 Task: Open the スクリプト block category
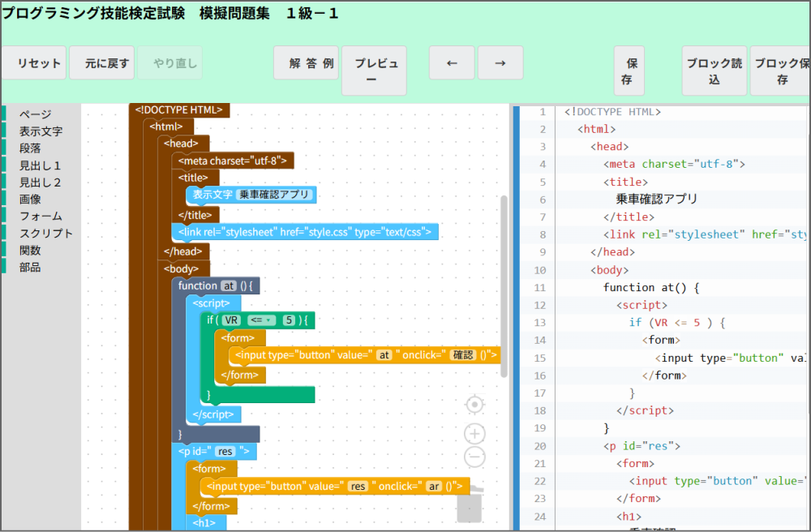point(46,234)
